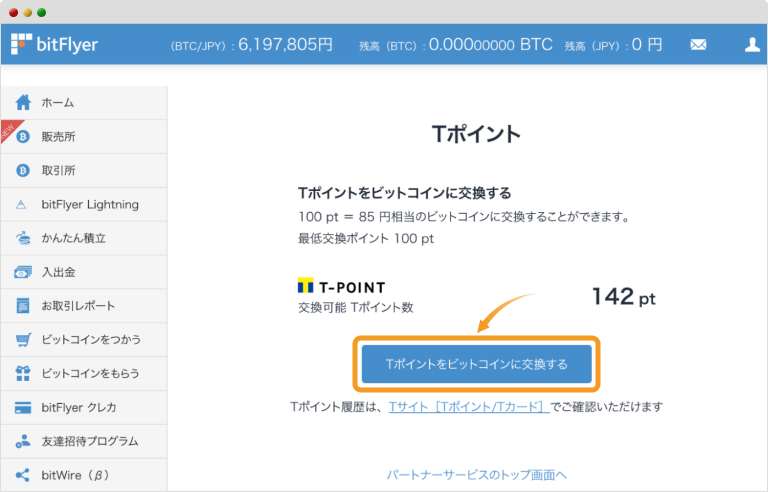Click the stacked coins icon for かんたん積立
This screenshot has height=492, width=768.
pos(23,238)
